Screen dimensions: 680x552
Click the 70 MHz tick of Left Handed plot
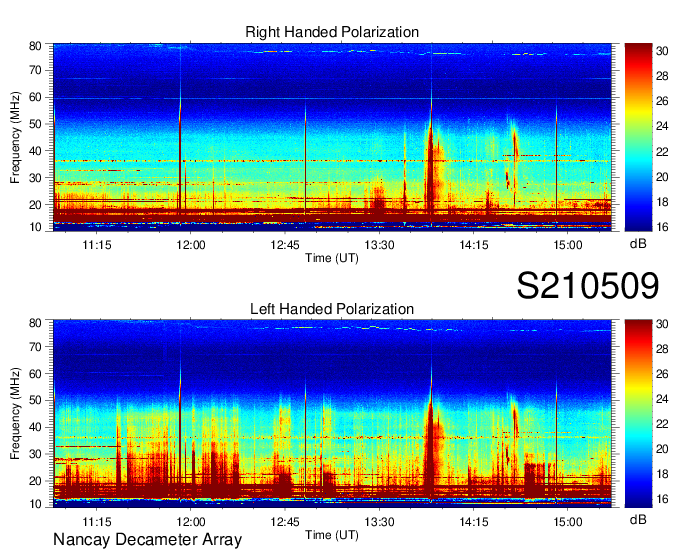click(35, 347)
